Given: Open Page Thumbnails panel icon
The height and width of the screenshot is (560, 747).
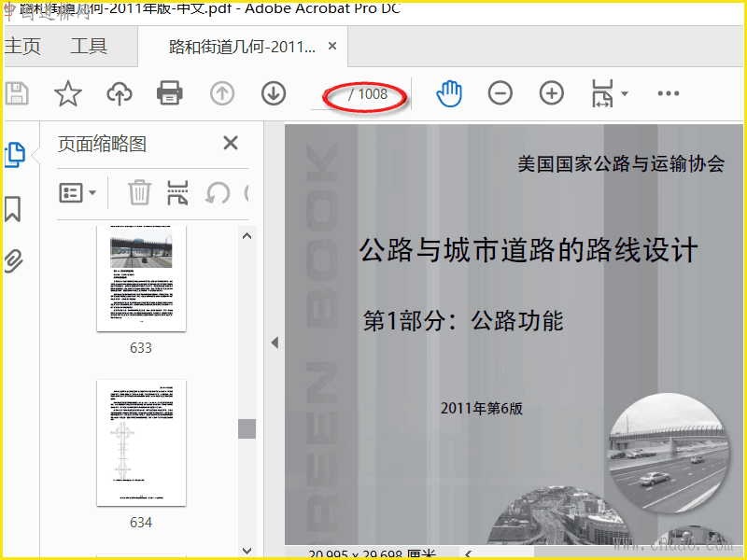Looking at the screenshot, I should (15, 155).
